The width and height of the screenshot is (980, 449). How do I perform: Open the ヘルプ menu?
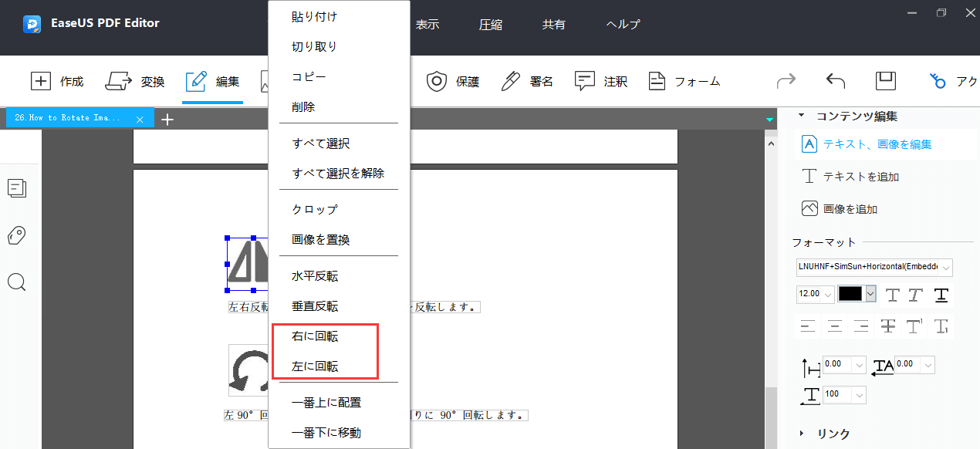pyautogui.click(x=622, y=24)
